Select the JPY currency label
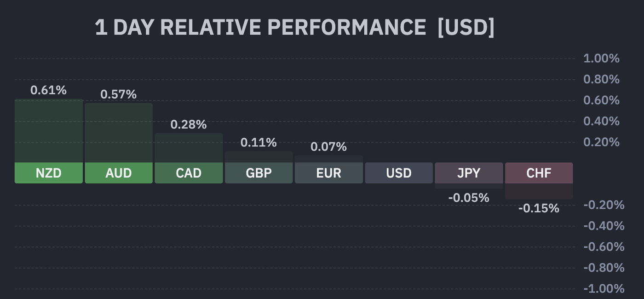 (x=469, y=173)
